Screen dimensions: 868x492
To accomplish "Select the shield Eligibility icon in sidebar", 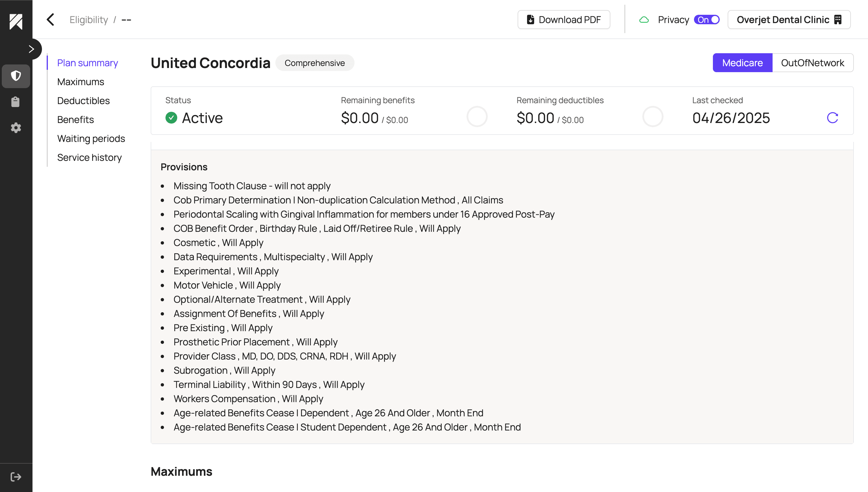I will 16,76.
